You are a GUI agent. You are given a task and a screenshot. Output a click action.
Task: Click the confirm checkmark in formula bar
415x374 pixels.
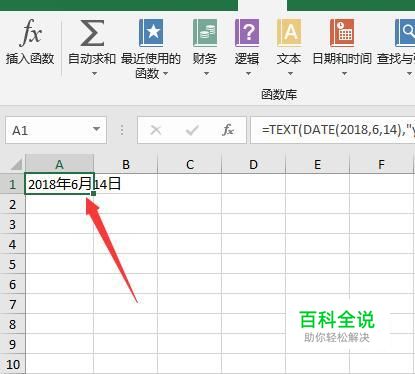pyautogui.click(x=192, y=130)
